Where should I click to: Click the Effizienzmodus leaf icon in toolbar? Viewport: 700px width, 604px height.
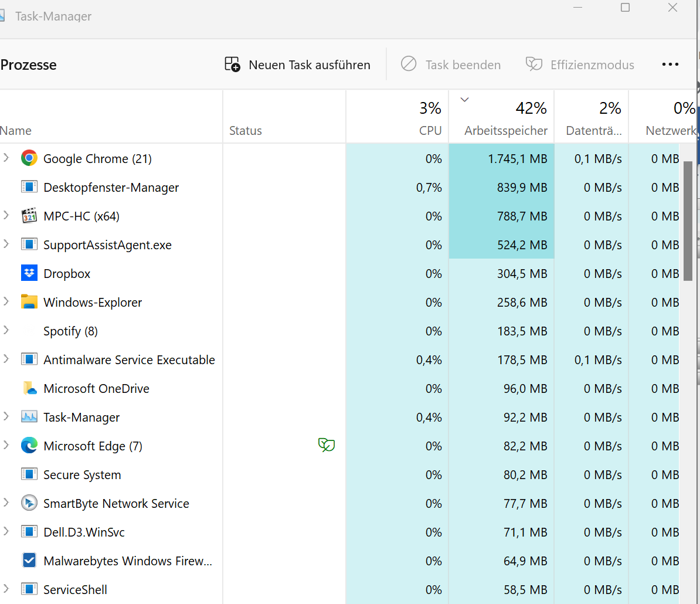point(534,64)
